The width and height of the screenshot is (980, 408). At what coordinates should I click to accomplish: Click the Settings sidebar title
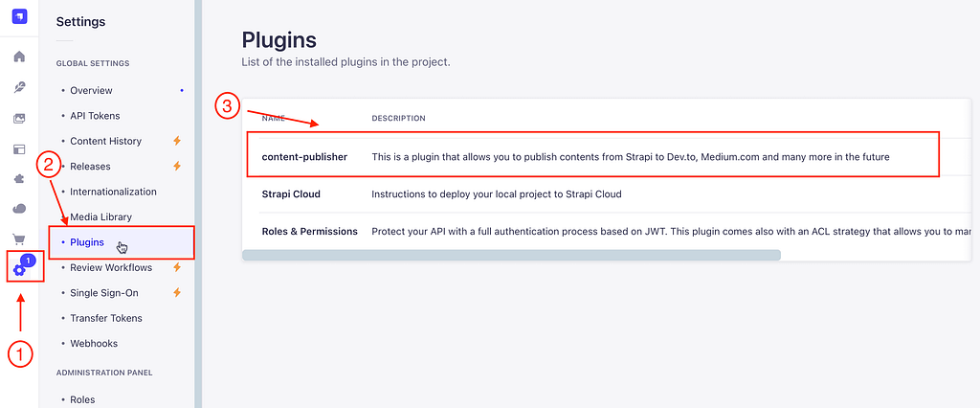pyautogui.click(x=80, y=22)
